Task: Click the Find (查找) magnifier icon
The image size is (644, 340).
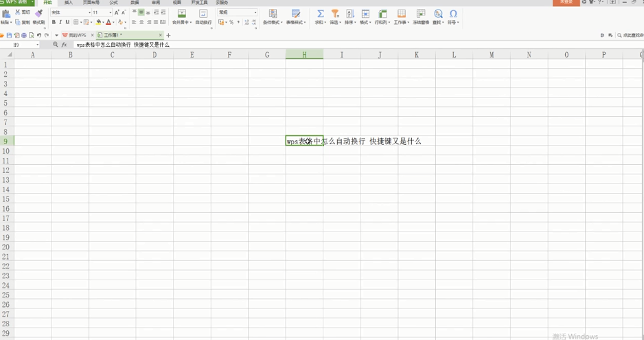Action: coord(438,13)
